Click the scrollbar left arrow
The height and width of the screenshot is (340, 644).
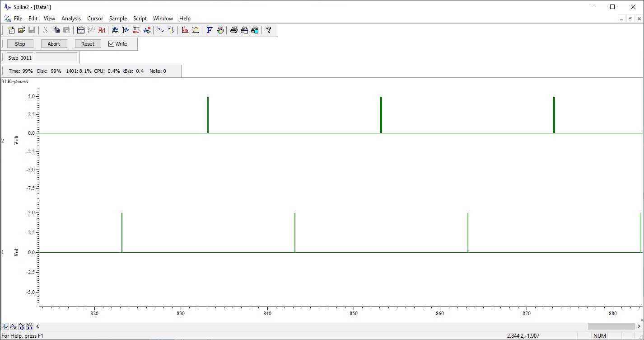[38, 326]
